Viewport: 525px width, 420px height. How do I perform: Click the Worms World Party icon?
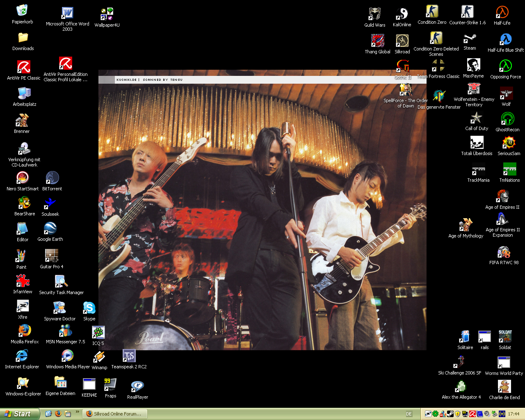pyautogui.click(x=504, y=363)
